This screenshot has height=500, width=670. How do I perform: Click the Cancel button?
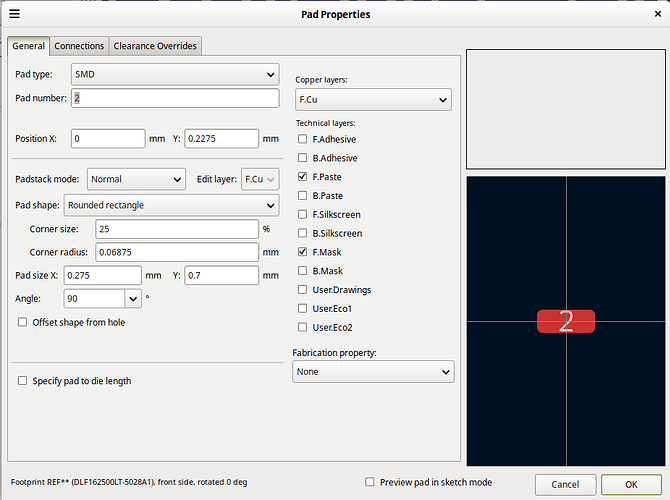tap(564, 484)
